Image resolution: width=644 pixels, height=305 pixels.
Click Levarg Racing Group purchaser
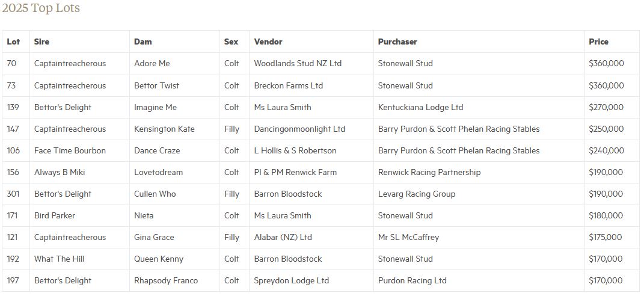coord(417,194)
